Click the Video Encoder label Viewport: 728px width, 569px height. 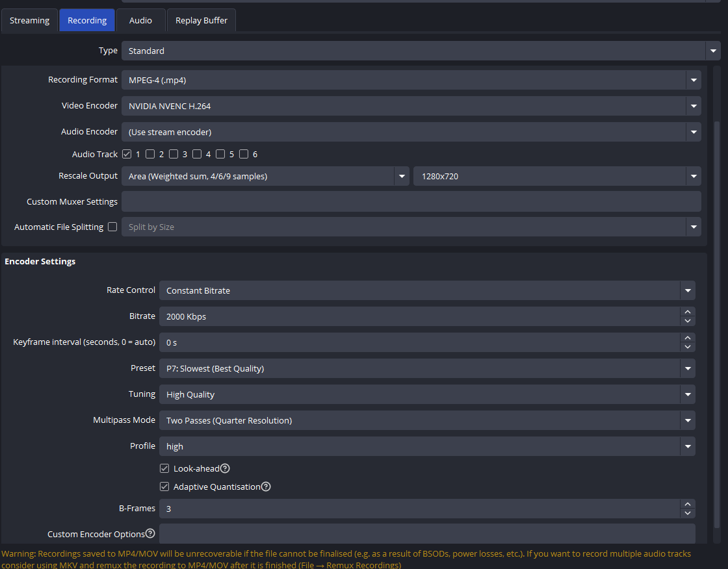point(90,105)
